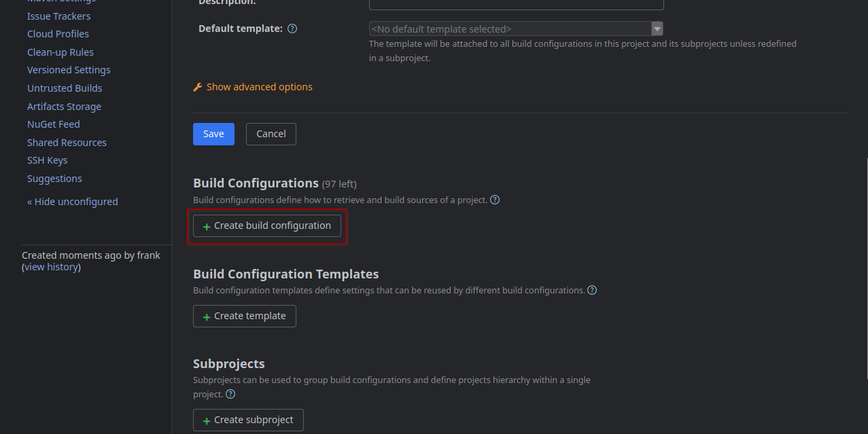
Task: Collapse unconfigured sidebar items via Hide unconfigured
Action: click(x=72, y=201)
